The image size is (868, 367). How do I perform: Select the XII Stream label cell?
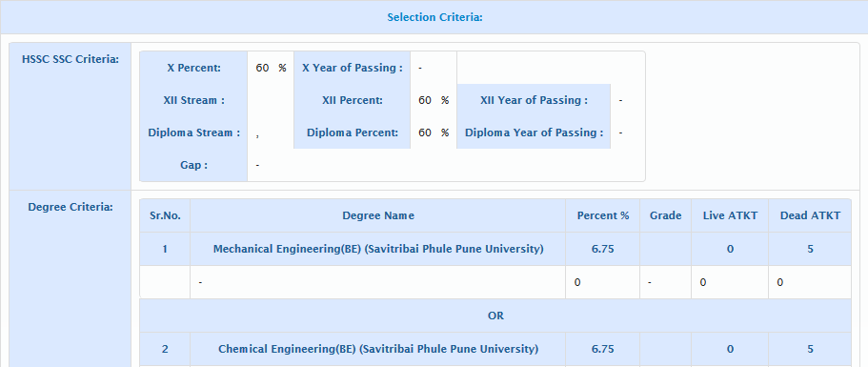(x=193, y=101)
